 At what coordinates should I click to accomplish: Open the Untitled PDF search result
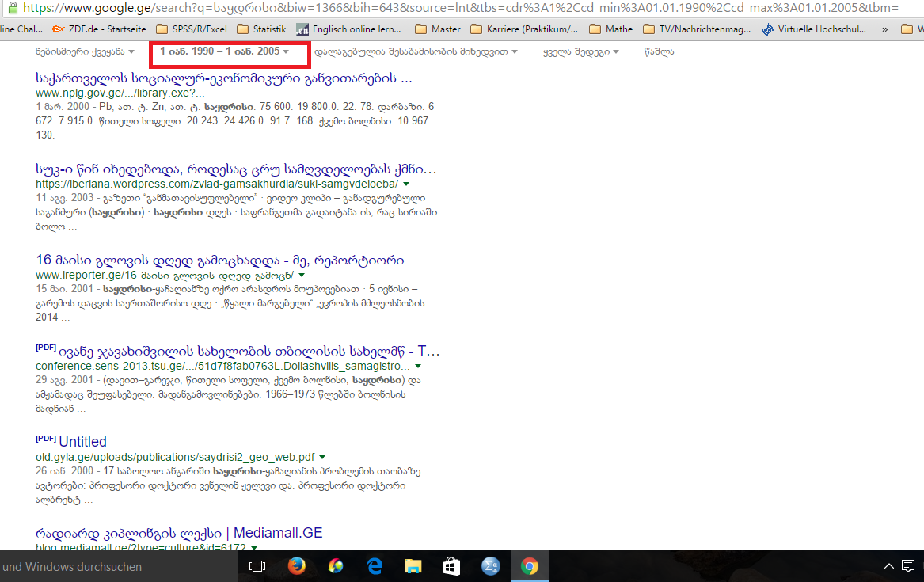(82, 442)
